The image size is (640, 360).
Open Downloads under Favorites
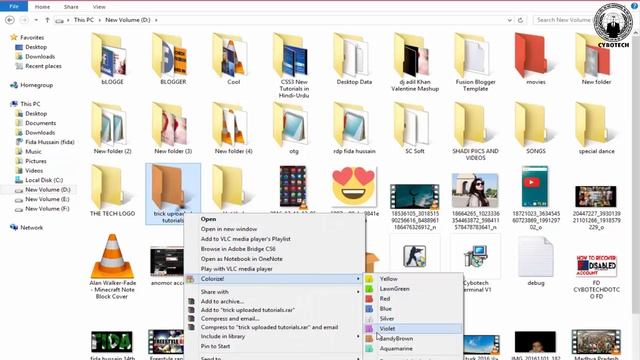[40, 56]
